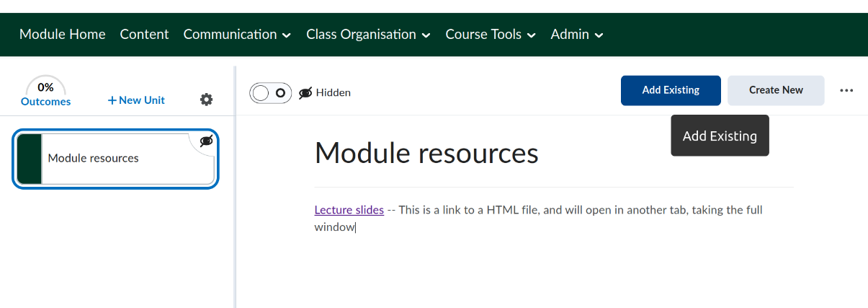Click the crossed-eye icon beside Hidden label
868x308 pixels.
(305, 92)
